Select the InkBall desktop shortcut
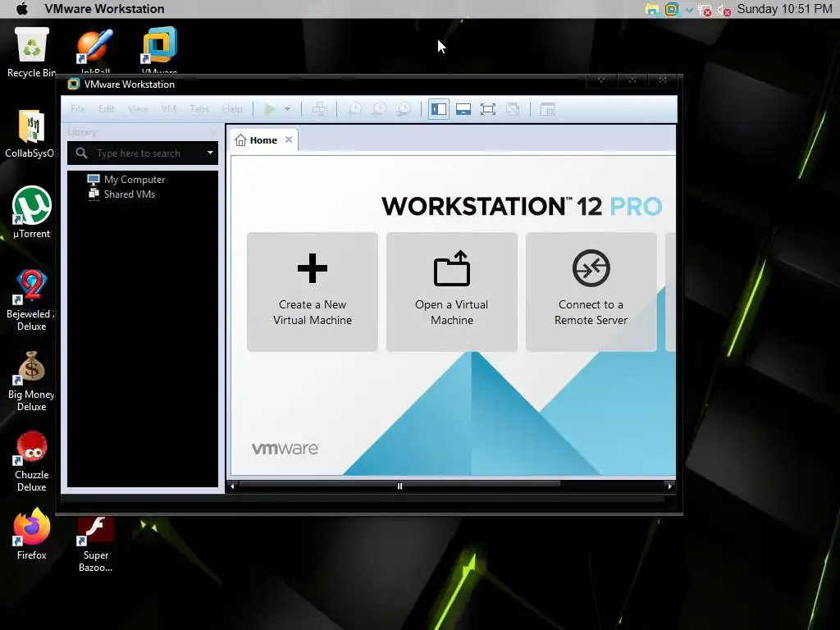Viewport: 840px width, 630px height. pyautogui.click(x=95, y=52)
